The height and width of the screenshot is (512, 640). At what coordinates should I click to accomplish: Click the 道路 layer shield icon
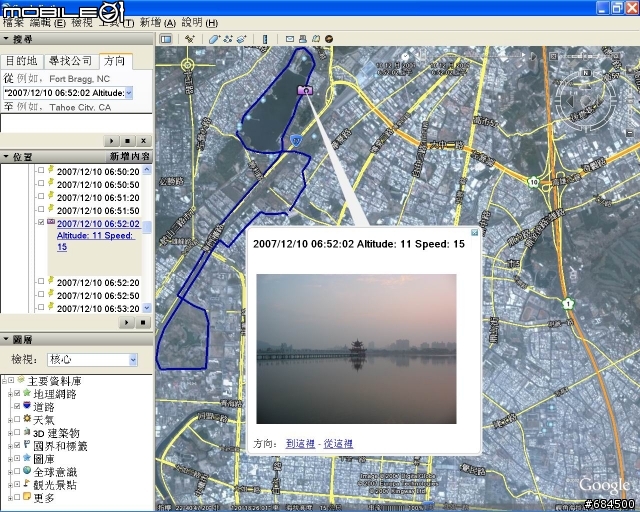click(x=27, y=405)
